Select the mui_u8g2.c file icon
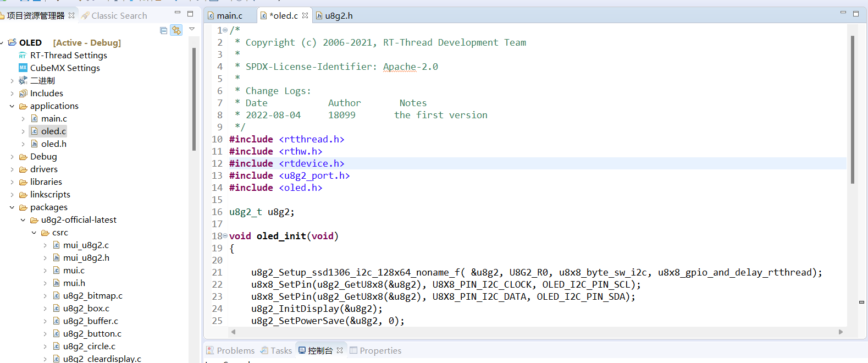 (56, 245)
